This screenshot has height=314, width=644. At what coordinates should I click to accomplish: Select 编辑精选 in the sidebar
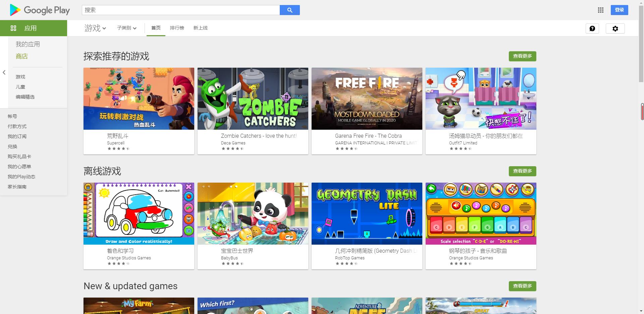(25, 97)
